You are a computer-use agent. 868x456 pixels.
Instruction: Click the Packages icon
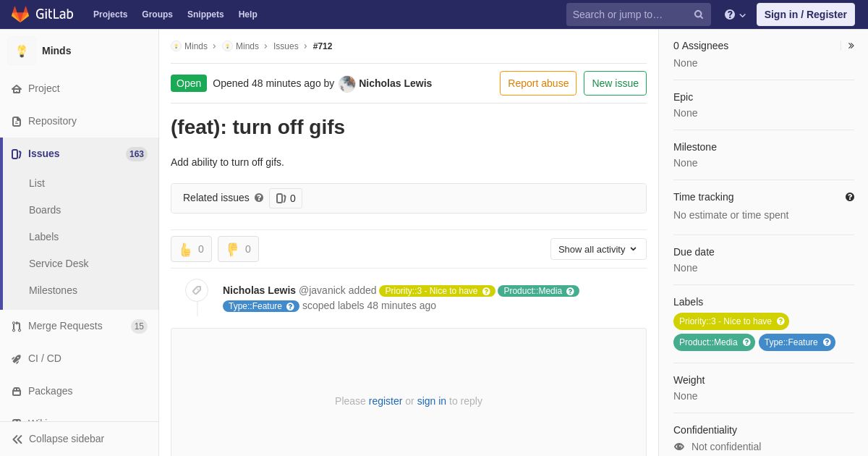[x=17, y=392]
